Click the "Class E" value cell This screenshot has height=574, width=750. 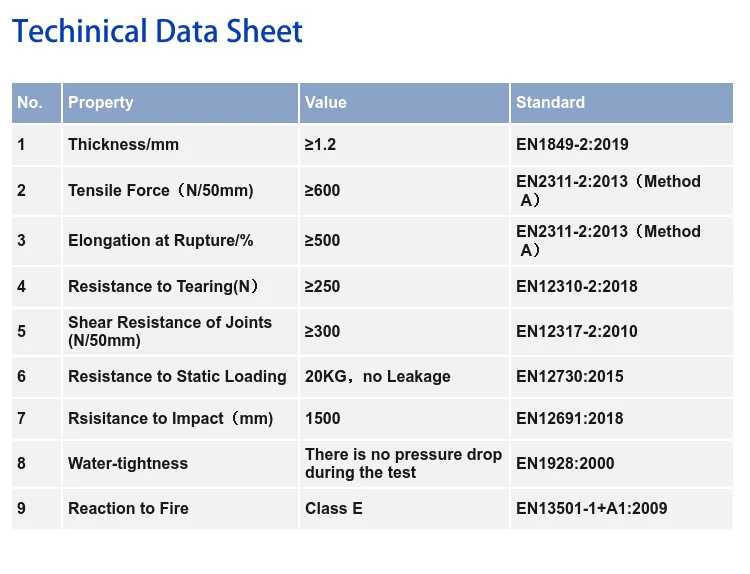pos(334,508)
